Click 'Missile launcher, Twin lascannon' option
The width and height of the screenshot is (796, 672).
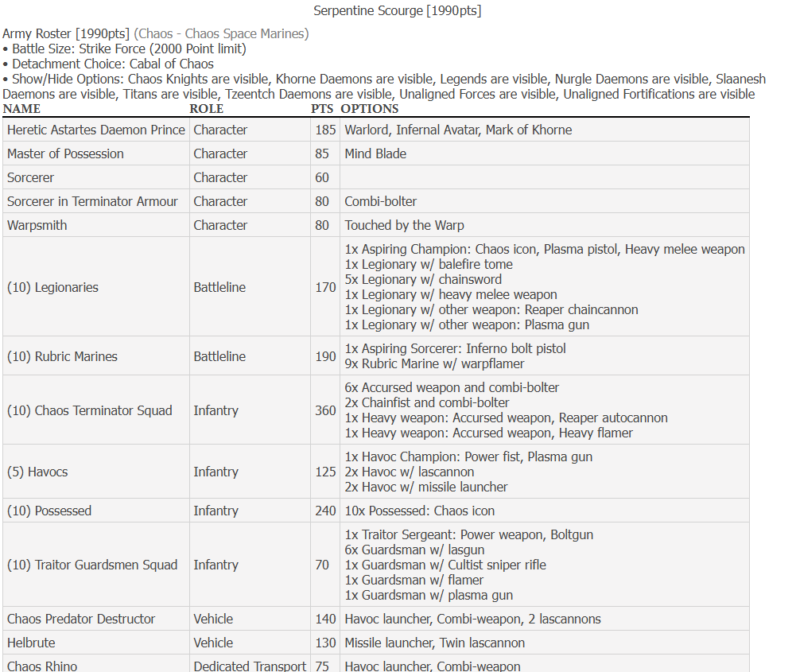pyautogui.click(x=434, y=643)
